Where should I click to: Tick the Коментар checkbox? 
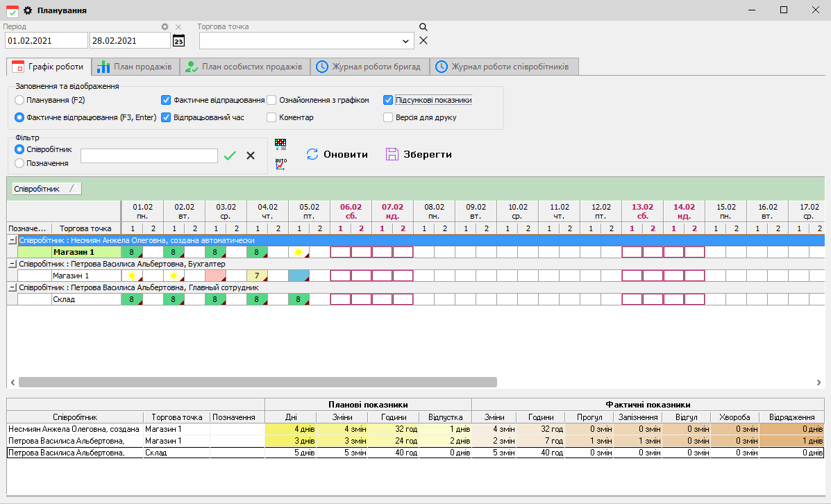pos(272,117)
